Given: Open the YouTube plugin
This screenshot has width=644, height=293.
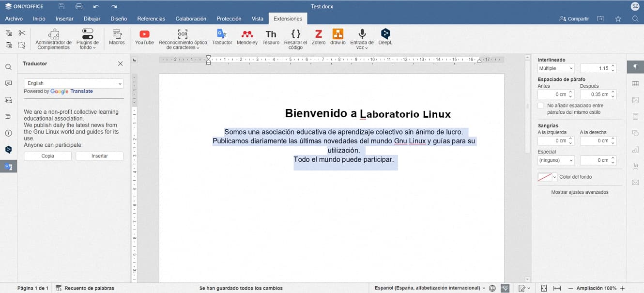Looking at the screenshot, I should click(x=144, y=37).
